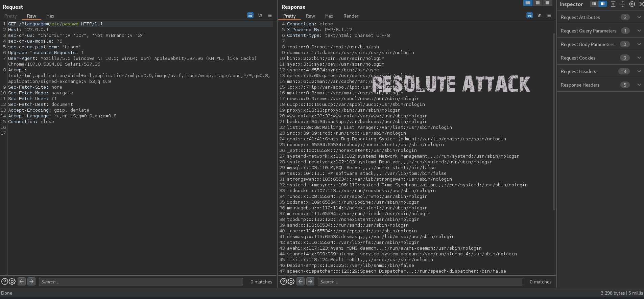Image resolution: width=644 pixels, height=299 pixels.
Task: Expand the Request Cookies section
Action: (x=600, y=58)
